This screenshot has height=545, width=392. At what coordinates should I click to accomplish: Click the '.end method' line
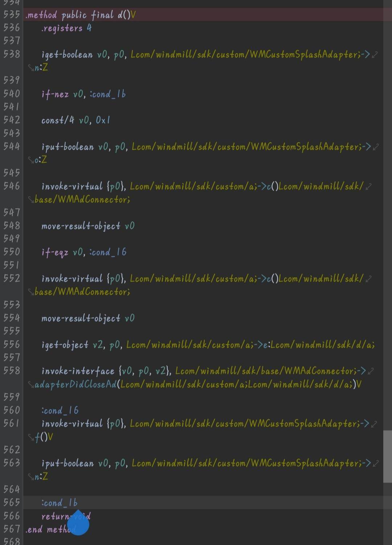click(x=51, y=529)
